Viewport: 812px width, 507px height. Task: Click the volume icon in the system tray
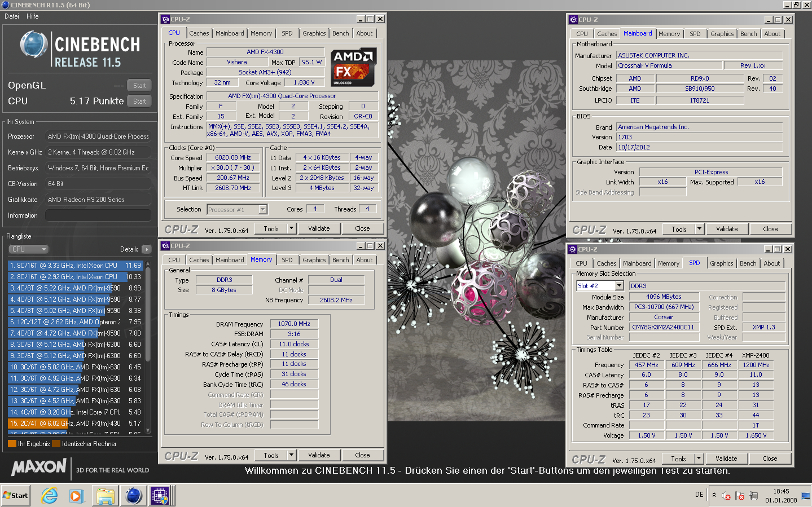click(727, 496)
